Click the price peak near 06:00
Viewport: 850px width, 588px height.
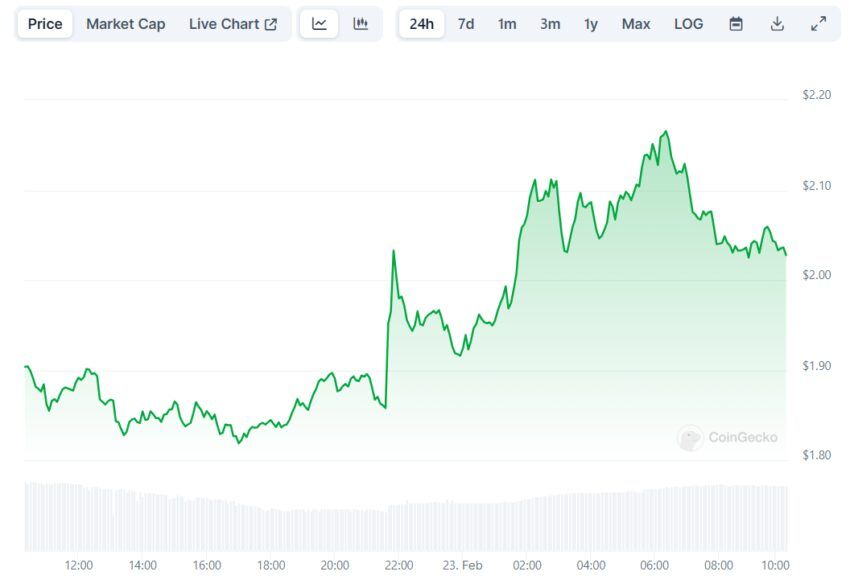(x=665, y=131)
